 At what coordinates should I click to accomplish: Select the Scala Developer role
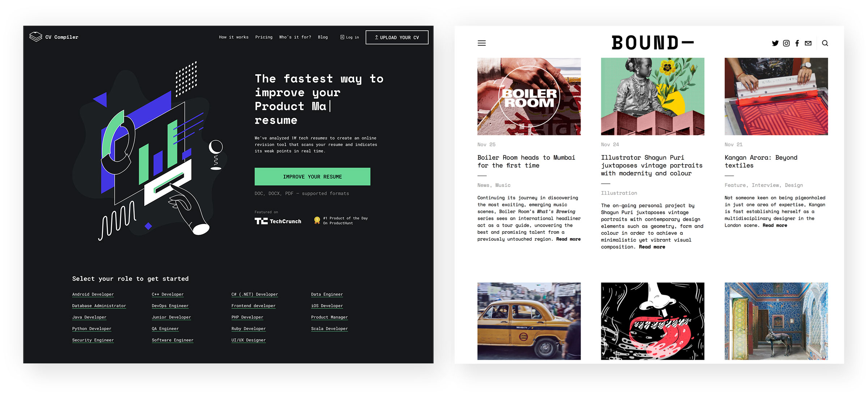(x=329, y=329)
